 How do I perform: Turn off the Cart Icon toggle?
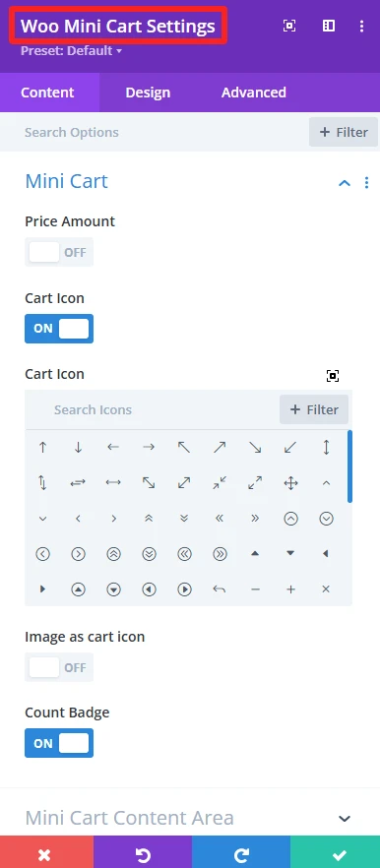click(x=59, y=329)
